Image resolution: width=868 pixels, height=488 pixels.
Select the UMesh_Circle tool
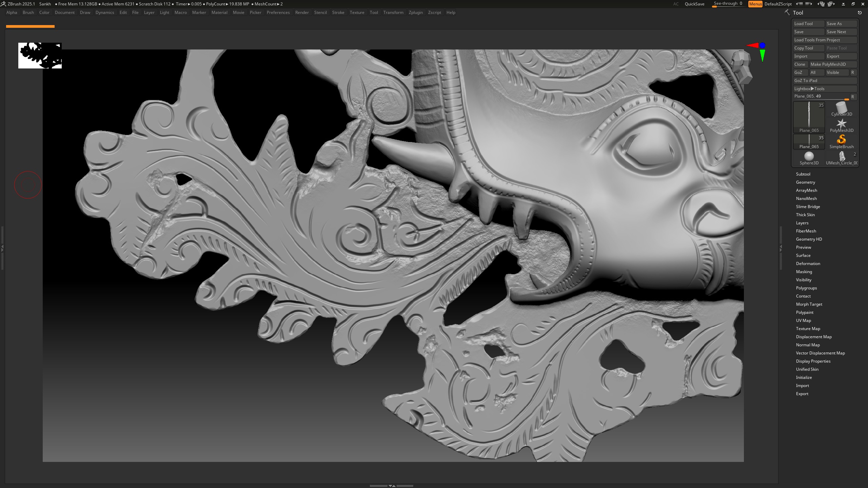[x=842, y=158]
